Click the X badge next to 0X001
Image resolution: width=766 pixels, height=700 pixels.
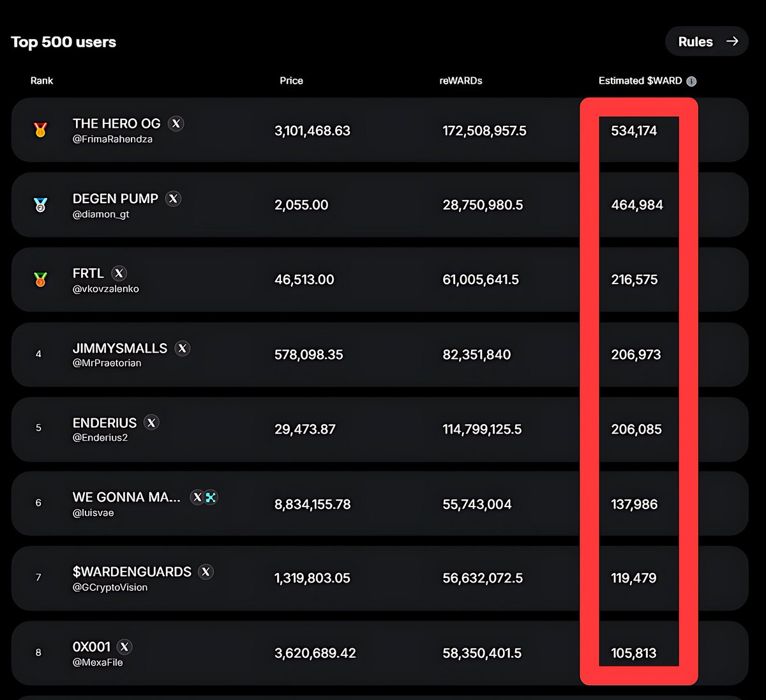[x=124, y=647]
